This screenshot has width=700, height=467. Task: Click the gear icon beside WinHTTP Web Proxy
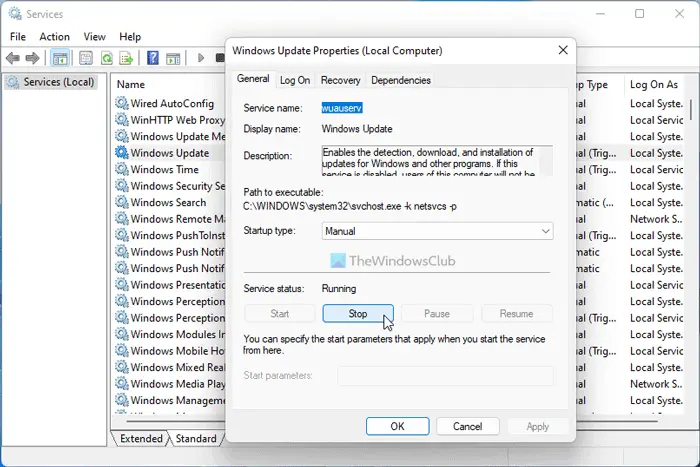(122, 120)
